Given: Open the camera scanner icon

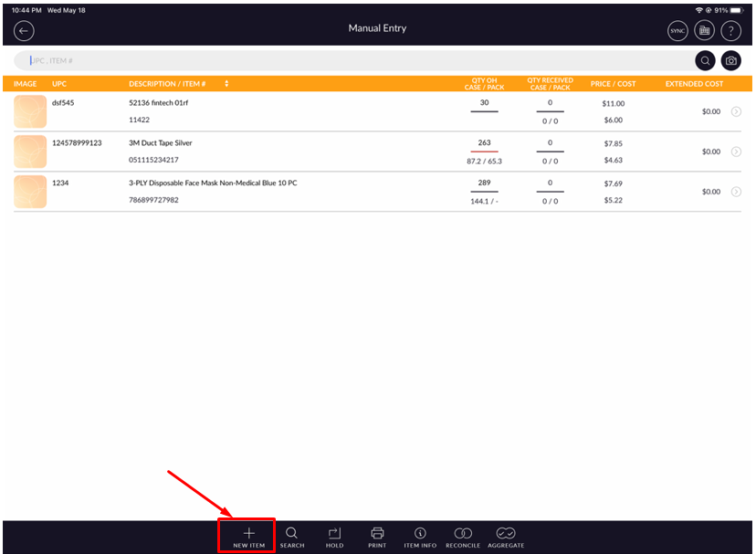Looking at the screenshot, I should (730, 61).
